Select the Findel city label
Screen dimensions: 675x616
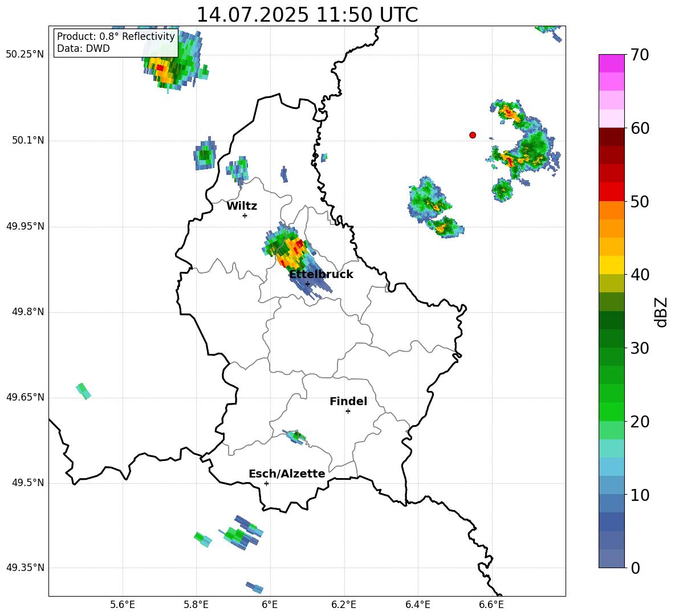coord(348,401)
